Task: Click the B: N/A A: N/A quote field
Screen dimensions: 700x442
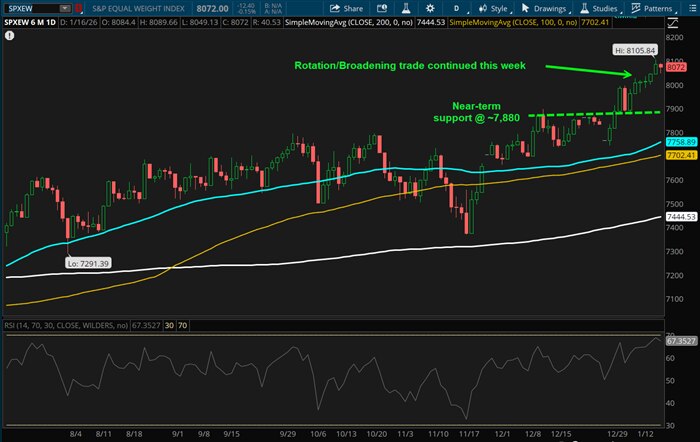Action: click(x=273, y=8)
